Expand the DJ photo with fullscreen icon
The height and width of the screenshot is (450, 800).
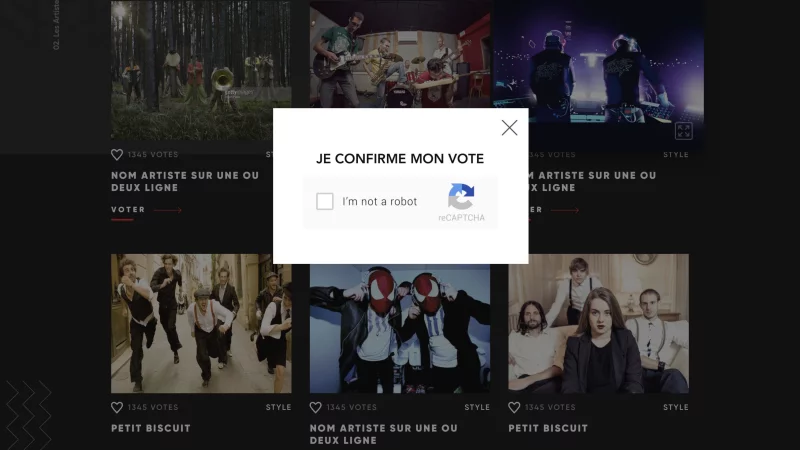point(683,131)
